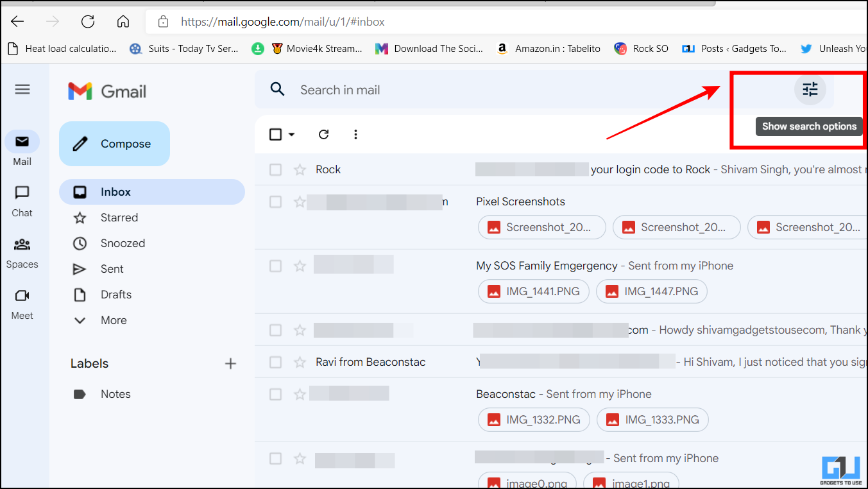
Task: Open the Sent folder
Action: [112, 269]
